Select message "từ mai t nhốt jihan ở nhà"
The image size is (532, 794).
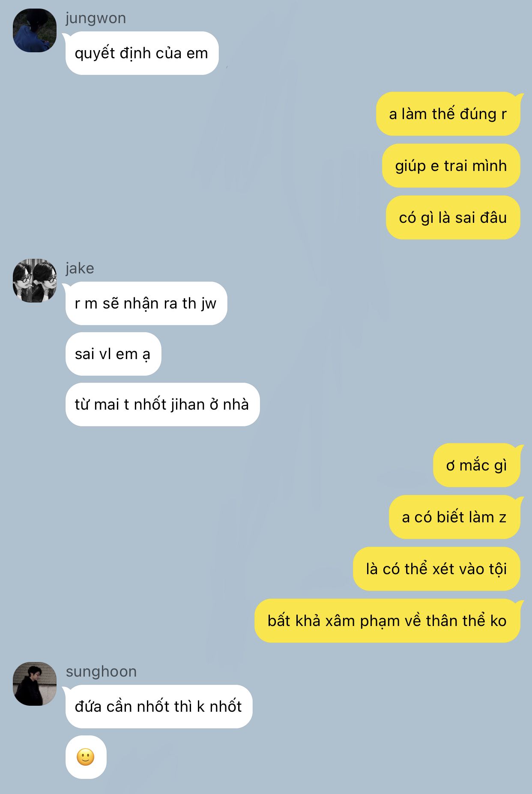tap(162, 404)
